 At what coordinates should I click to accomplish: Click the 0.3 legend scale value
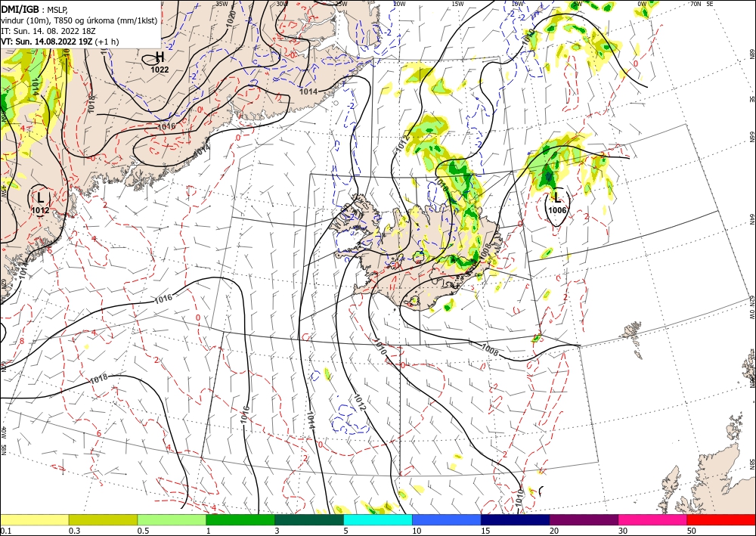pos(74,531)
